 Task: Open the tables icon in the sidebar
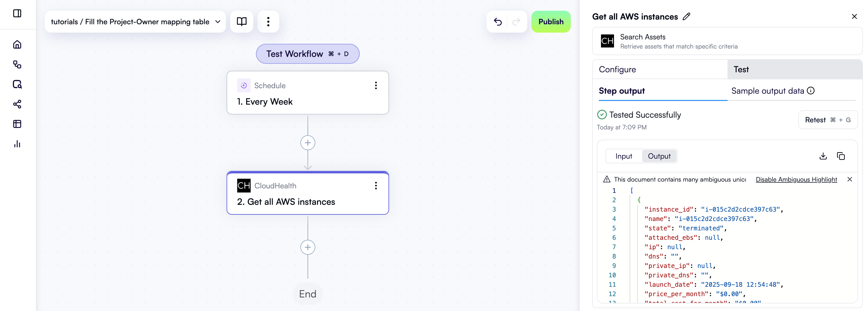(x=17, y=124)
